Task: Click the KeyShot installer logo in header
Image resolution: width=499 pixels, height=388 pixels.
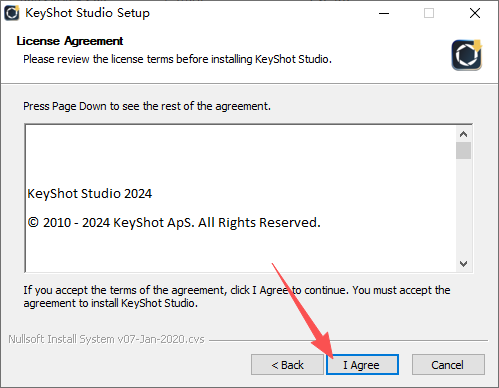Action: [467, 55]
